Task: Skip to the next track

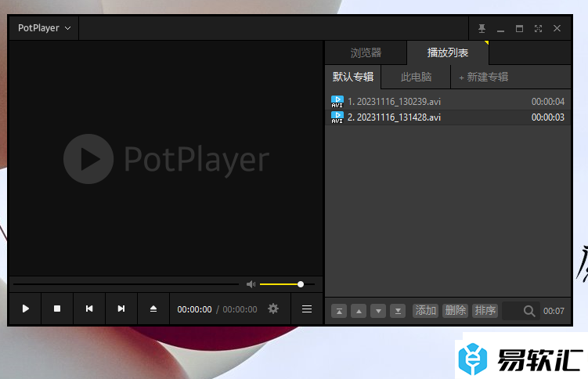Action: [121, 309]
